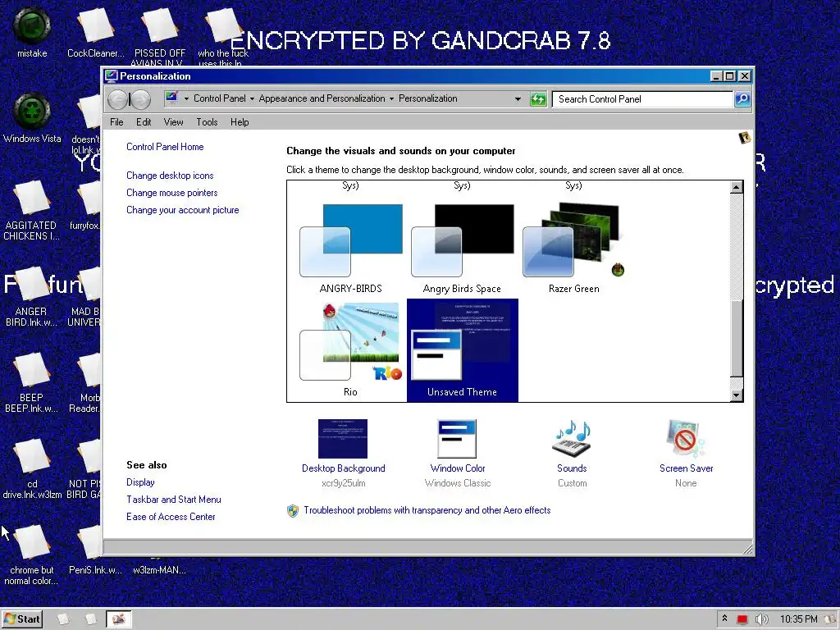Show hidden tray icons with the chevron
This screenshot has height=630, width=840.
click(x=725, y=619)
